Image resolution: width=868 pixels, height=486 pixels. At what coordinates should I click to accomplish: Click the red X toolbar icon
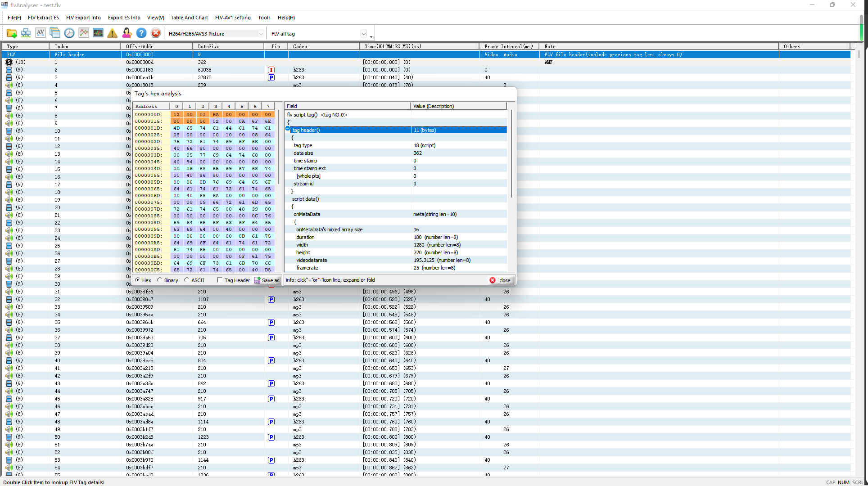156,33
